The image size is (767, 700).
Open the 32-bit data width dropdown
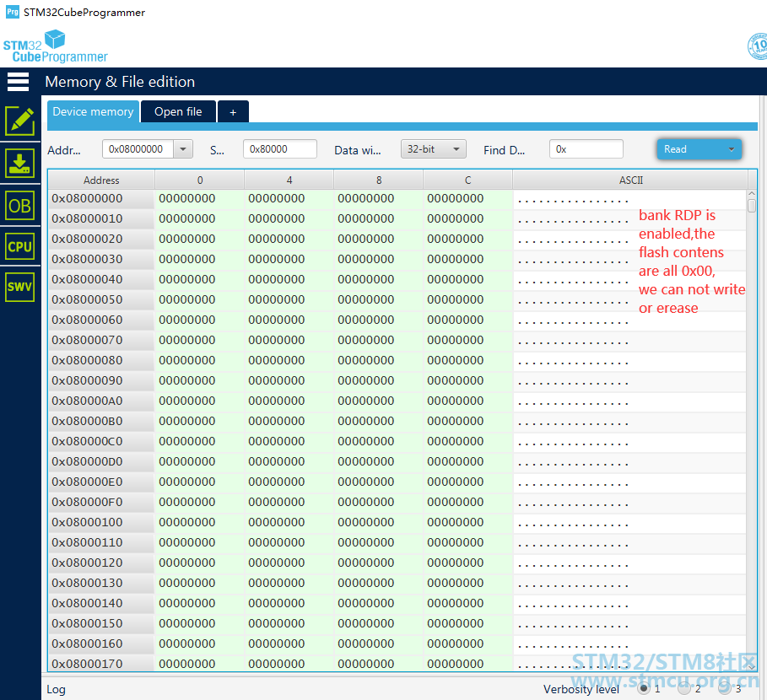pos(434,149)
